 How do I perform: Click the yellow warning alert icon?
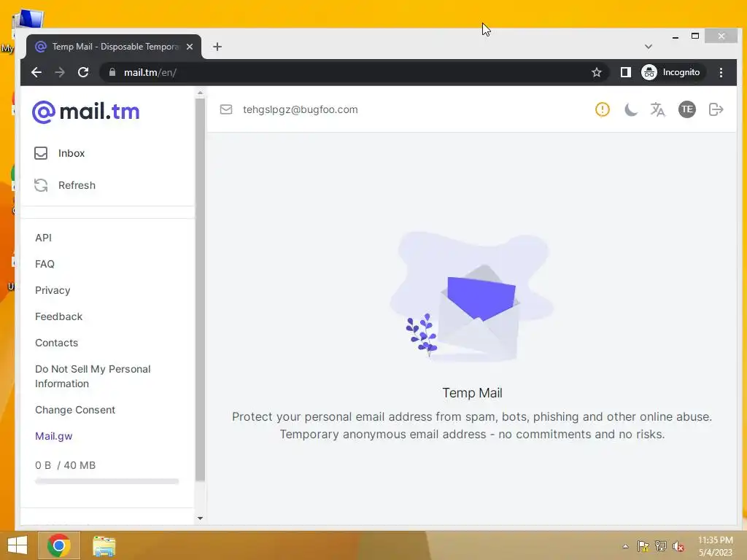click(602, 109)
